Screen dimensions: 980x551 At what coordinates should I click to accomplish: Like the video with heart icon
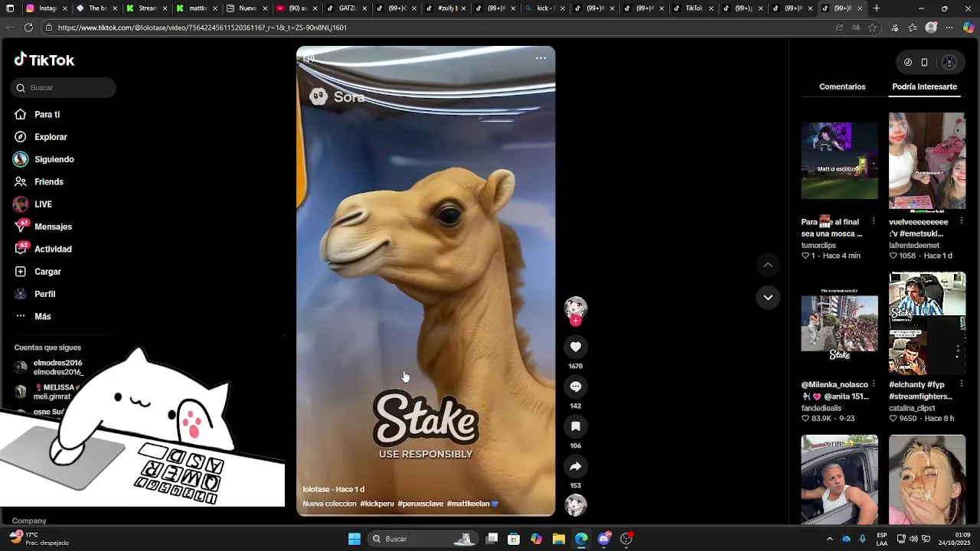pyautogui.click(x=576, y=347)
